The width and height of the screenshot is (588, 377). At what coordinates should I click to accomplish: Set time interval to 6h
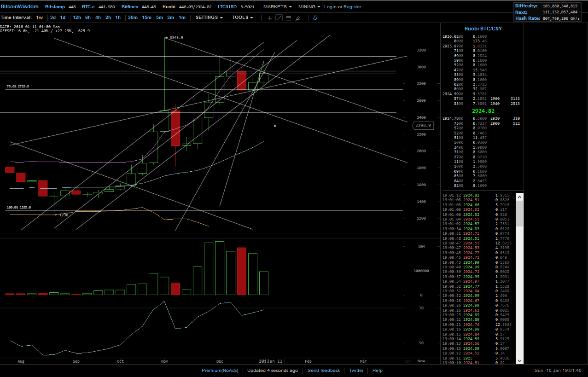pos(88,17)
